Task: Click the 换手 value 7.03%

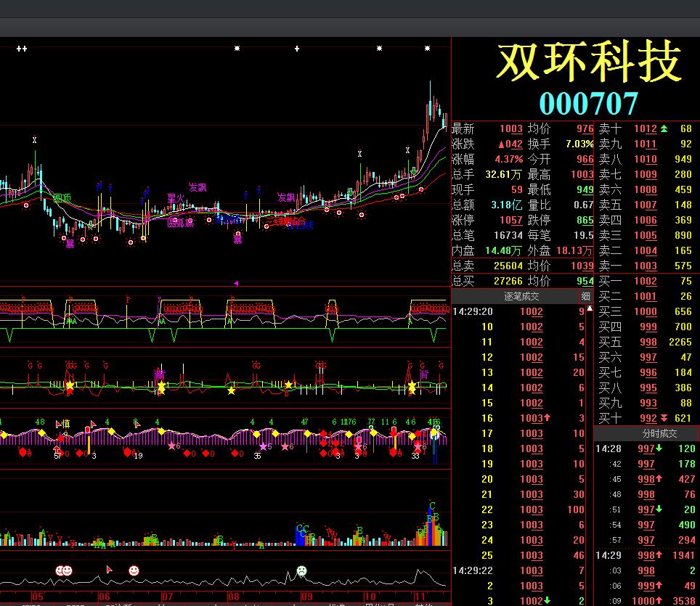Action: coord(579,144)
